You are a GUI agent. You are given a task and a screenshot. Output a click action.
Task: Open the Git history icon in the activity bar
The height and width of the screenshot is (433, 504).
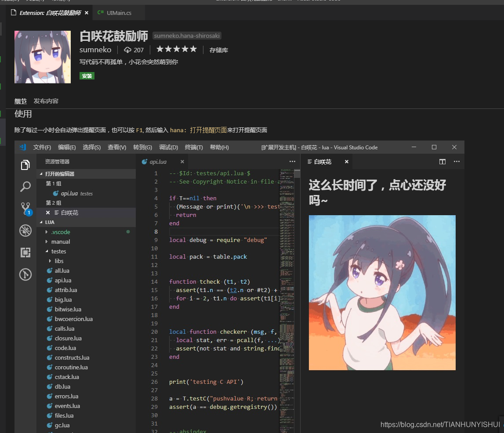pyautogui.click(x=25, y=274)
